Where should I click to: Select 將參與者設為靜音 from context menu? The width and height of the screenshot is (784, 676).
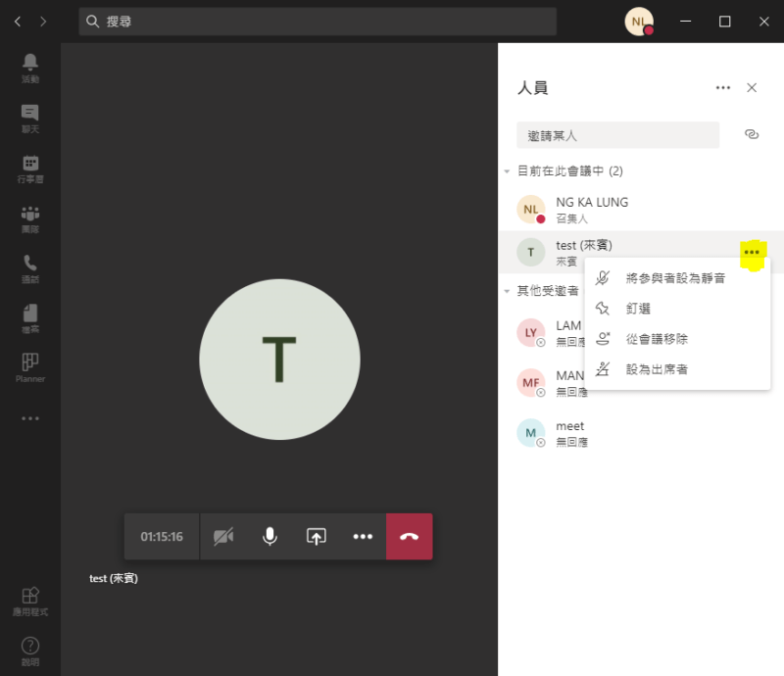pyautogui.click(x=675, y=278)
